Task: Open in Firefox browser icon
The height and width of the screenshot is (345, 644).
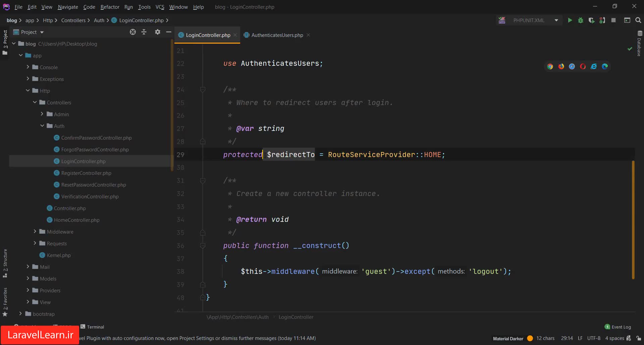Action: click(x=561, y=66)
